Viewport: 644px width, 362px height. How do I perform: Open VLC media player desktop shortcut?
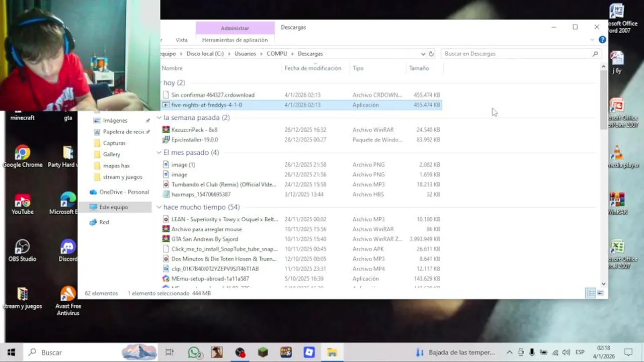click(623, 156)
